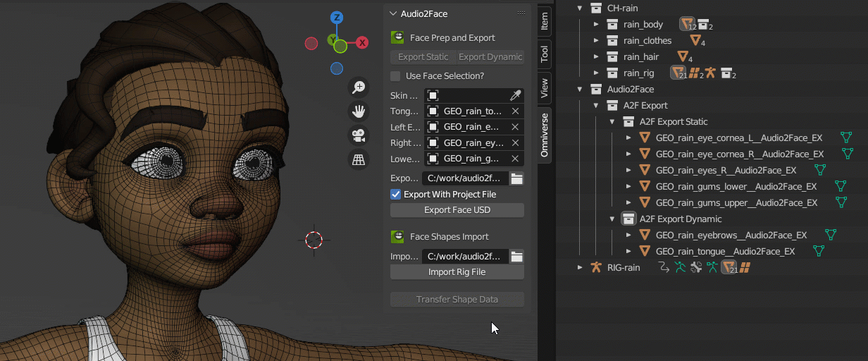Click rain_clothes mesh count icon

[697, 41]
